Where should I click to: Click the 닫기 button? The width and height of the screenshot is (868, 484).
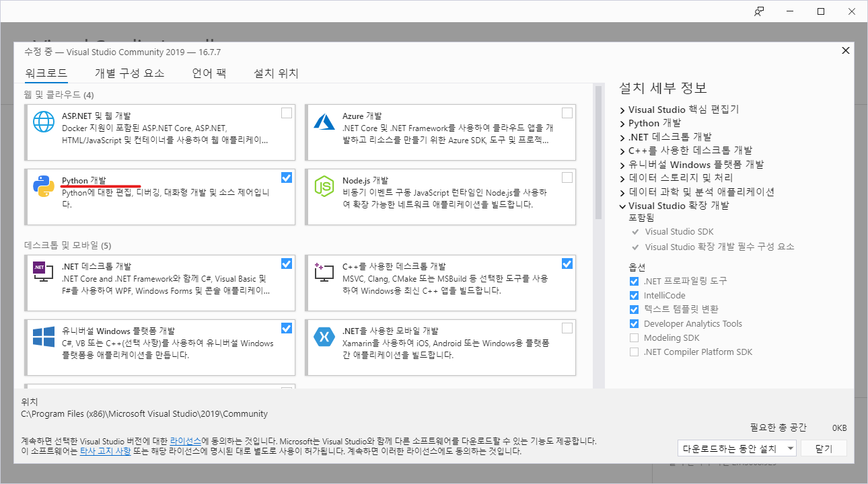(824, 448)
